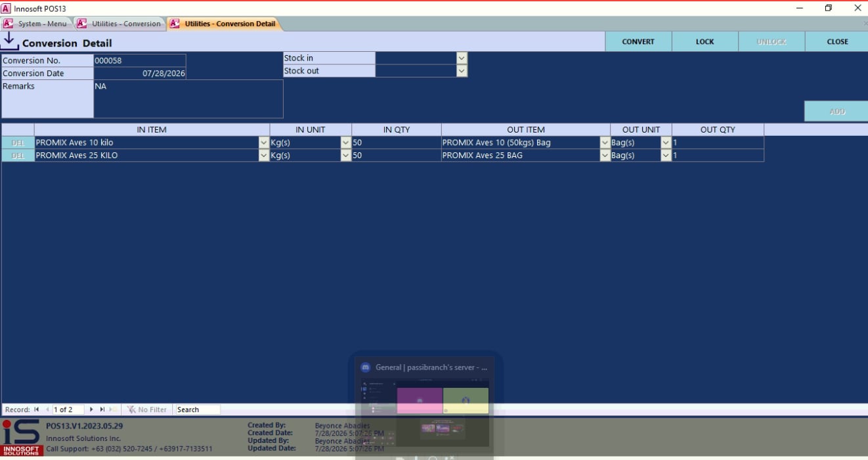
Task: Expand OUT ITEM dropdown for Aves 25 BAG
Action: pyautogui.click(x=605, y=156)
